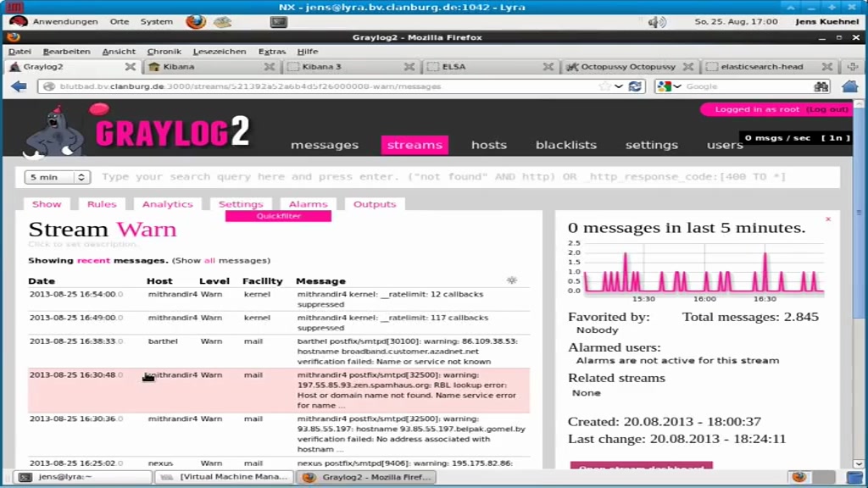This screenshot has height=488, width=868.
Task: Open the Datei menu
Action: pos(20,52)
